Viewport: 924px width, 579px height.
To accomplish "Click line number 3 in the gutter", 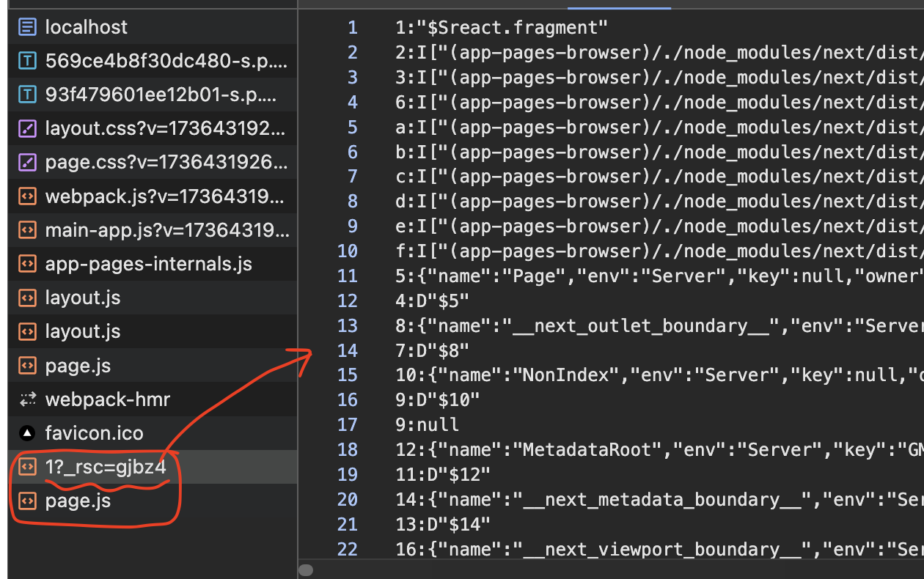I will 353,78.
